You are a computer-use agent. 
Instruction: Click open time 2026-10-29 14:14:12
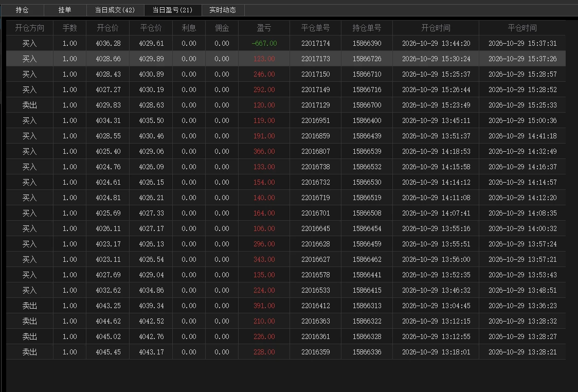point(436,183)
